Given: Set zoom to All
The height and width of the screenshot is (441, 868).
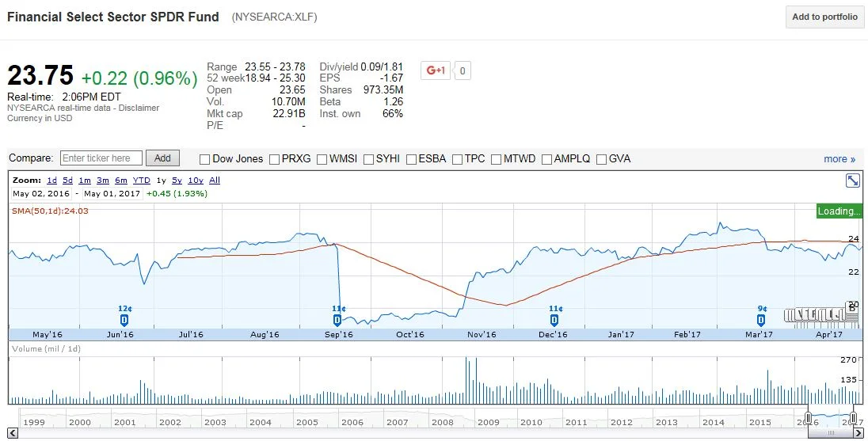Looking at the screenshot, I should [x=215, y=181].
